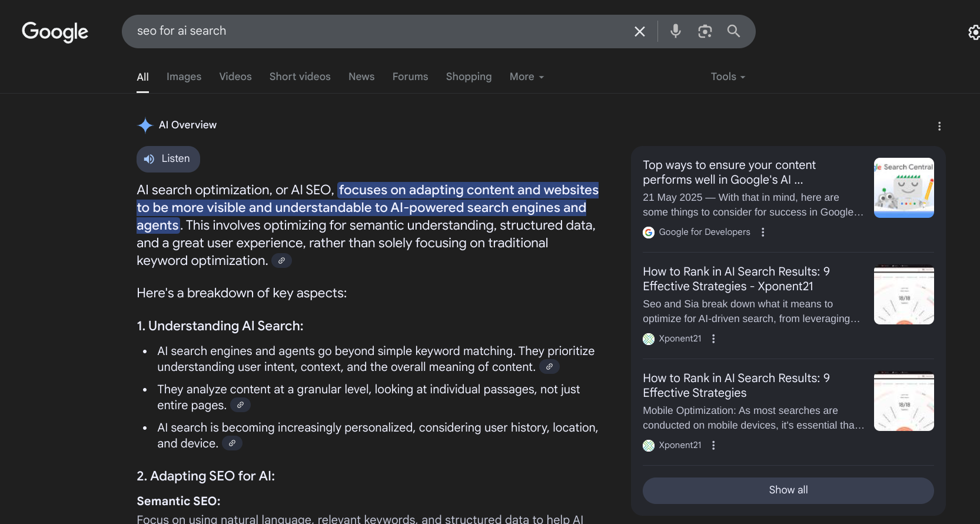Click the link icon after 'overall meaning of content.'
Image resolution: width=980 pixels, height=524 pixels.
549,367
